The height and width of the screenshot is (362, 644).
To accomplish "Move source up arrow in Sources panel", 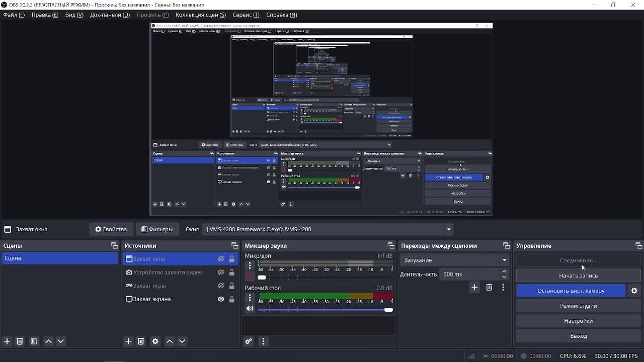I will (170, 341).
